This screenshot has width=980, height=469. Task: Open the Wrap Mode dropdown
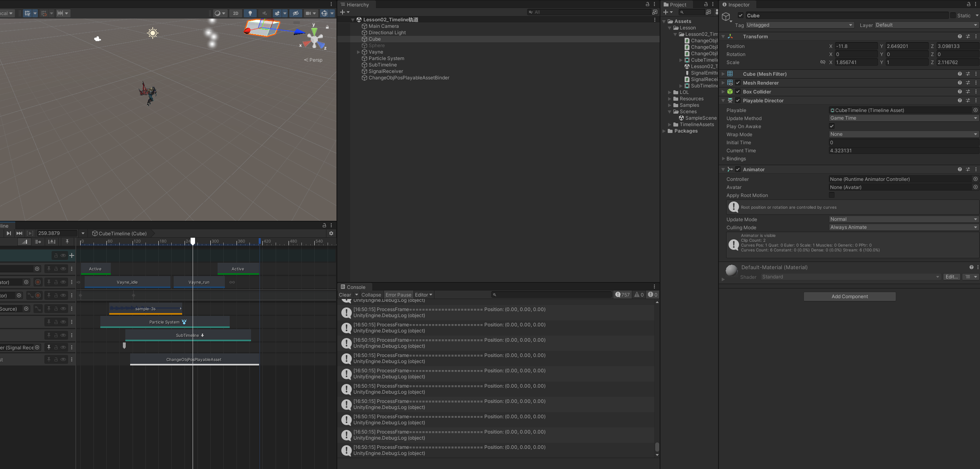tap(903, 134)
